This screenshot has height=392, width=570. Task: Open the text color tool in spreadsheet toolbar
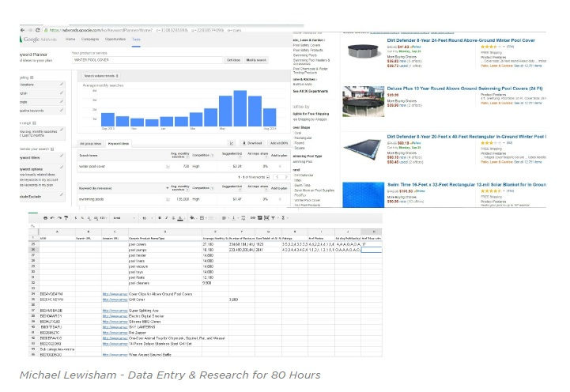(x=180, y=218)
